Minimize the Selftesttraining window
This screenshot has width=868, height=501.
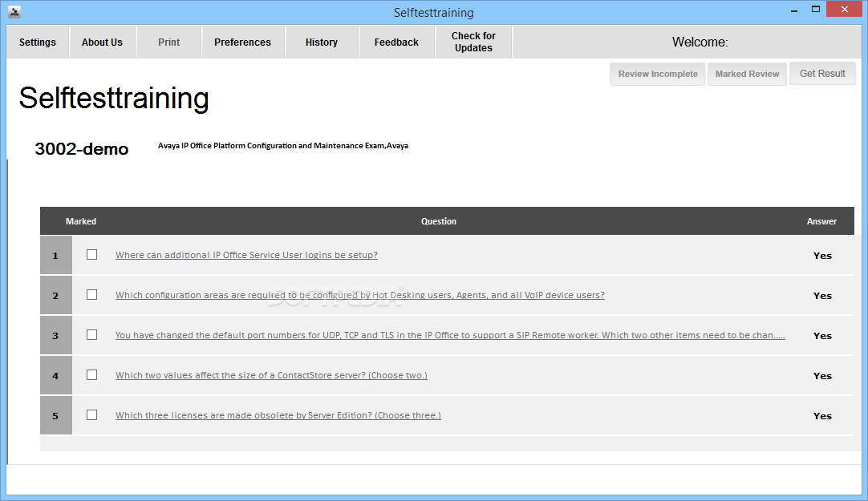click(794, 10)
